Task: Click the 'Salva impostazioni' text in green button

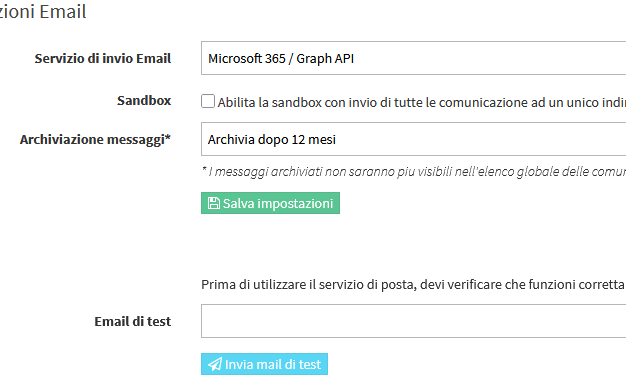Action: pos(278,204)
